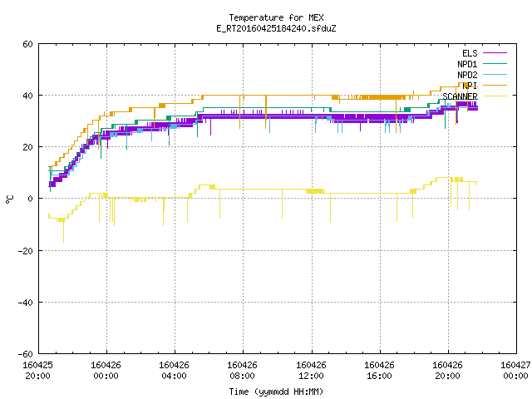Click the 16:00 x-axis time label
Screen dimensions: 532x399
coord(379,376)
